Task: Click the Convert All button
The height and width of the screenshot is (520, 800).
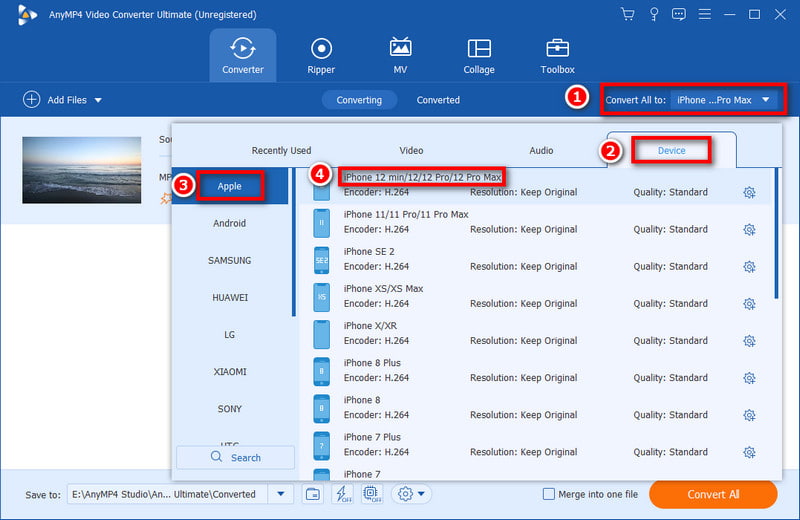Action: point(713,494)
